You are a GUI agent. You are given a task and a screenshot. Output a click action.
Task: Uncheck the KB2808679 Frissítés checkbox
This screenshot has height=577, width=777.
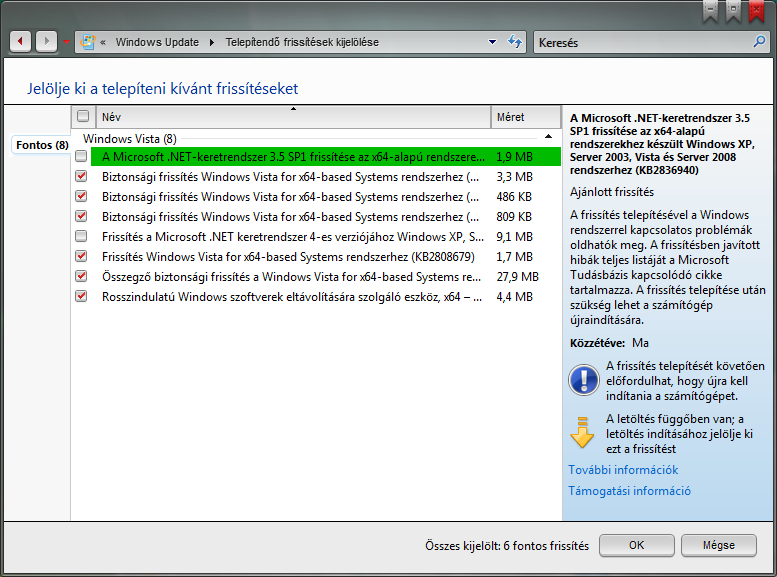(81, 256)
